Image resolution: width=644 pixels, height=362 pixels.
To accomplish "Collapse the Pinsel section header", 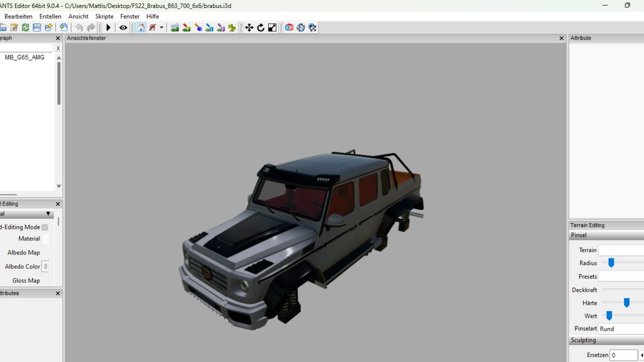I will (x=606, y=235).
